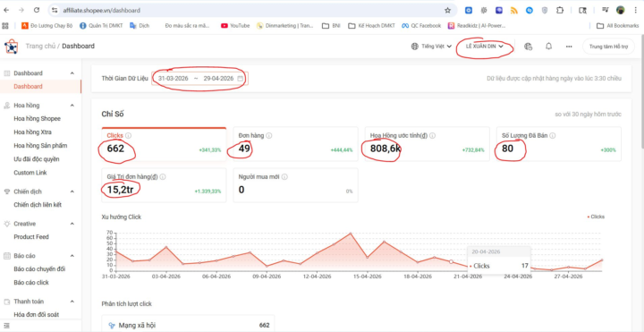Open Ưu đãi độc quyền in sidebar

pos(37,159)
